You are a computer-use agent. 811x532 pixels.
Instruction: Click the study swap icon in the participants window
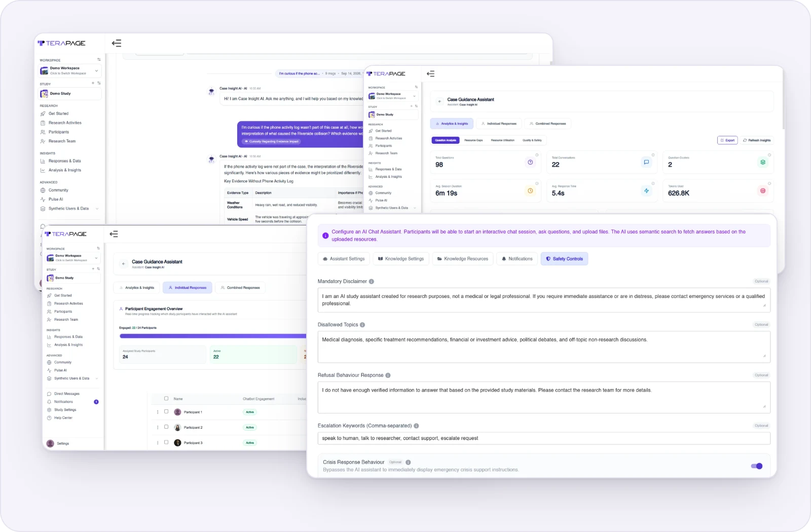pyautogui.click(x=98, y=269)
